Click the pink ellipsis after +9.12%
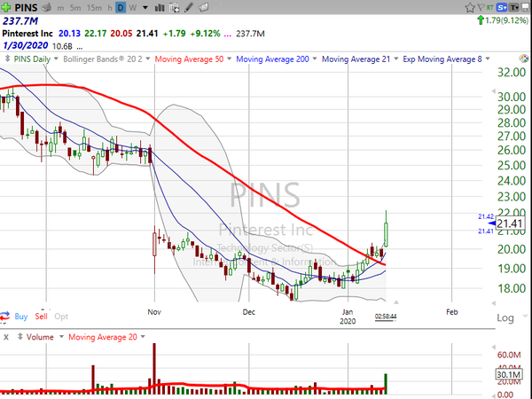 [x=228, y=34]
